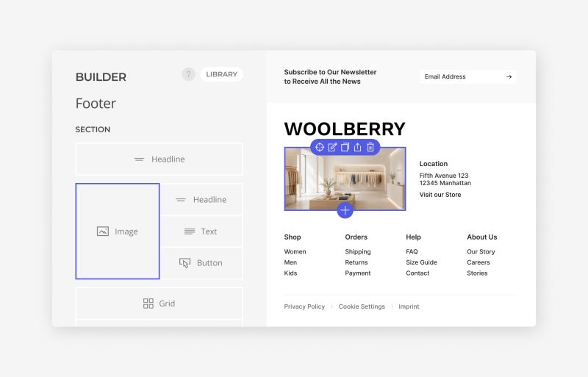Open the Stories link
This screenshot has height=377, width=588.
(x=477, y=273)
